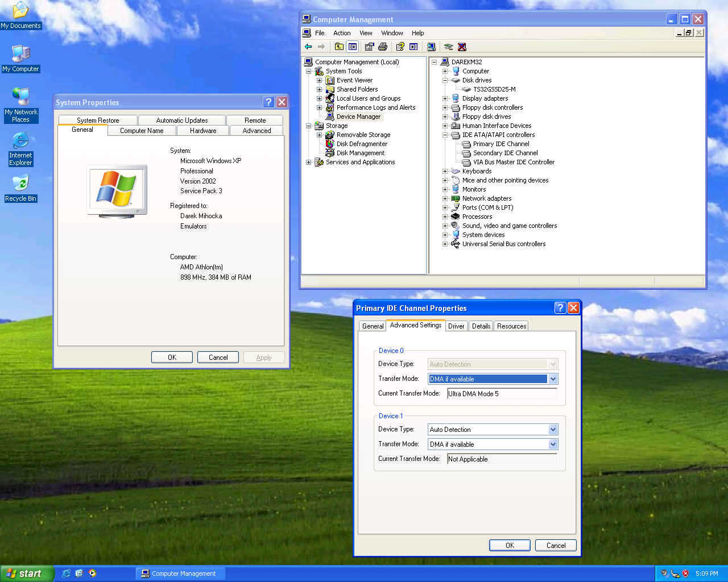Switch to Computer Name tab
The height and width of the screenshot is (582, 728).
[x=142, y=131]
